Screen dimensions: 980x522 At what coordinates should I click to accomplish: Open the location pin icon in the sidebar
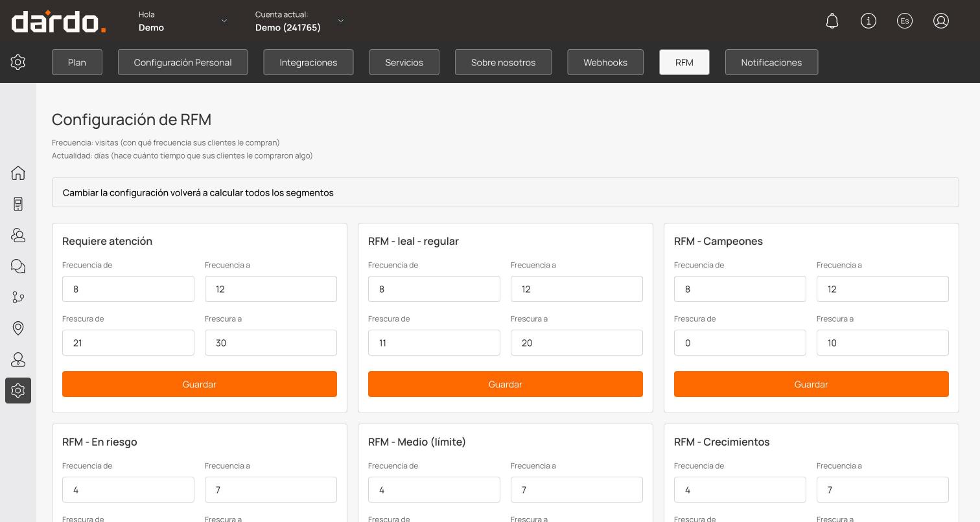18,328
